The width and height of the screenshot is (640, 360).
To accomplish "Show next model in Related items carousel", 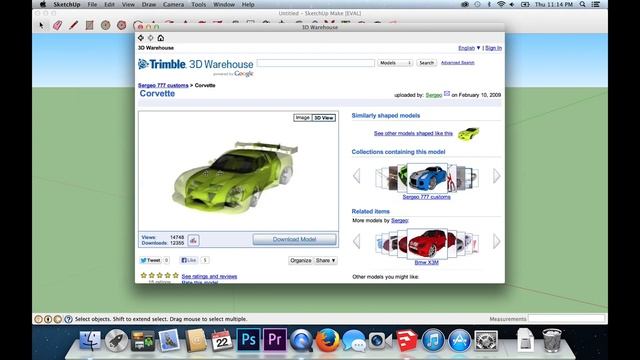I will (496, 242).
